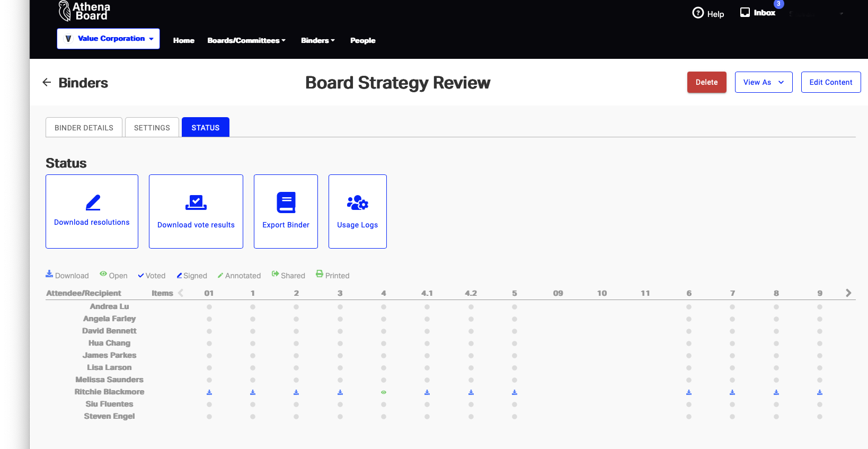This screenshot has height=449, width=868.
Task: Click the column header 09
Action: (558, 293)
